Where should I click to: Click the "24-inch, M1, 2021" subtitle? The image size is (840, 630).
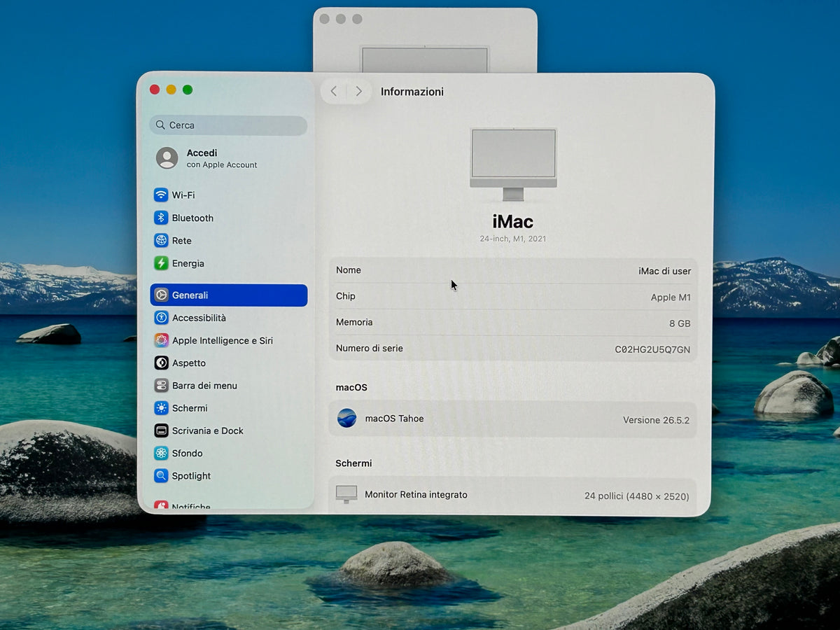[513, 239]
